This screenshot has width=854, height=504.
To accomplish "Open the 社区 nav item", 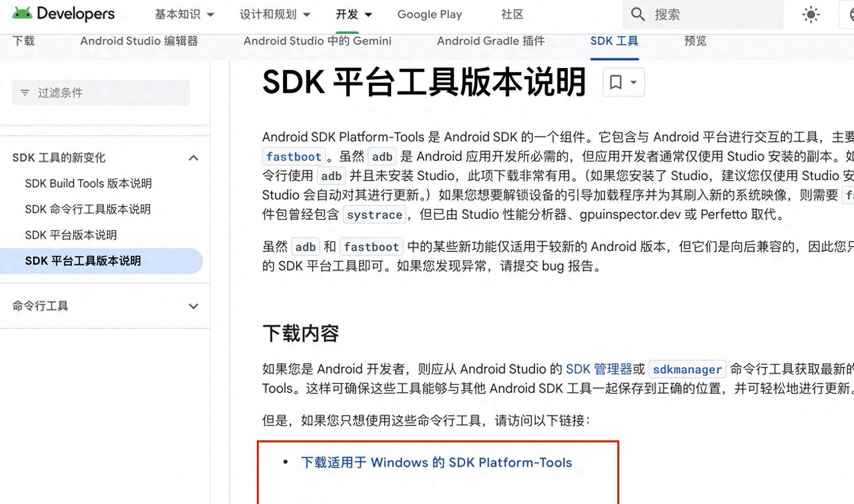I will pyautogui.click(x=512, y=14).
